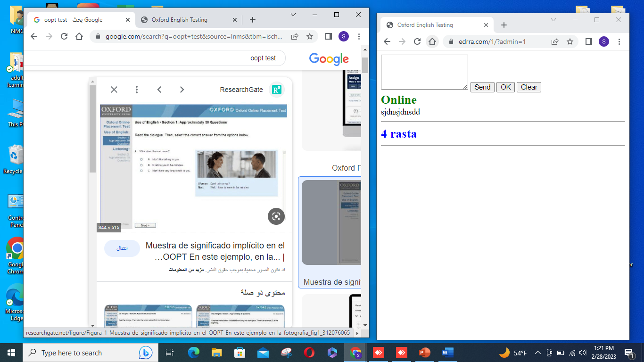Open tab search dropdown in edrra.com window

click(553, 20)
